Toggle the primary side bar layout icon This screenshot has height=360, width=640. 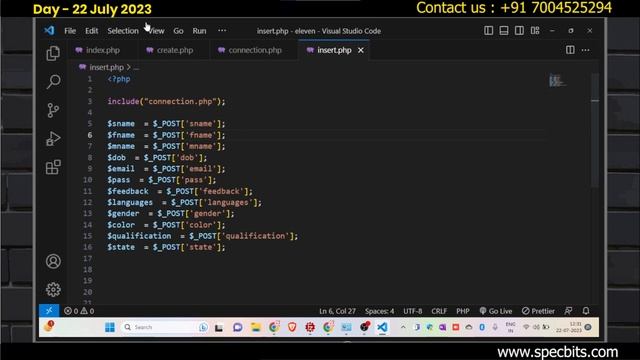pos(488,31)
